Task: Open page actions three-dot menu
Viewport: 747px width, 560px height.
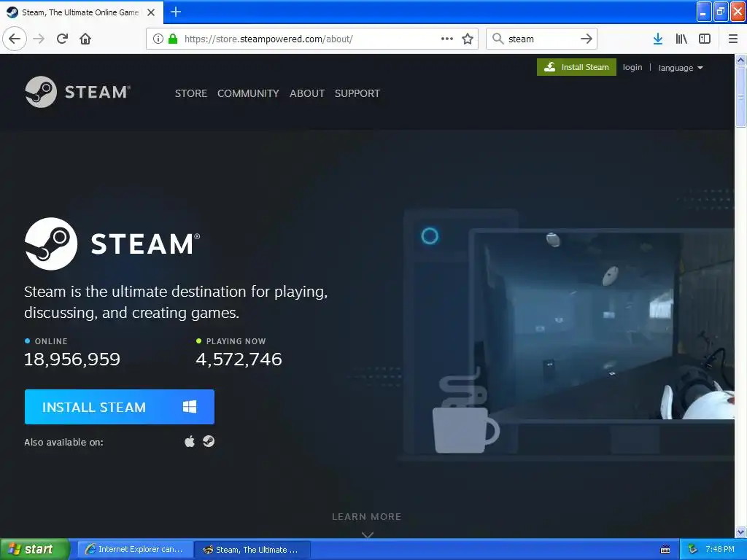Action: coord(447,39)
